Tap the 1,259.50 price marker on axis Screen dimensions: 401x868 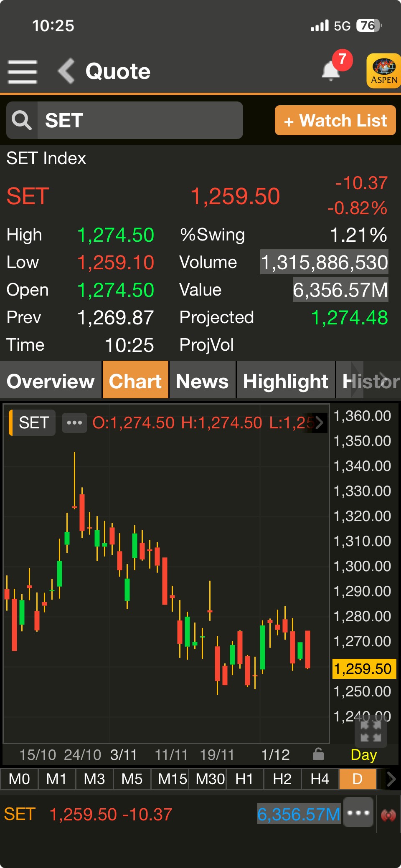tap(363, 668)
